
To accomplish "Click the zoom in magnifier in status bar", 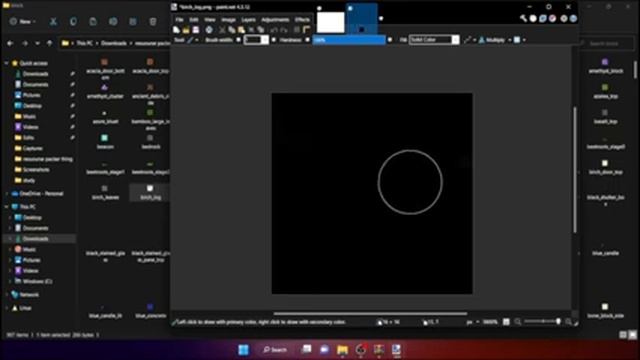I will (x=568, y=322).
